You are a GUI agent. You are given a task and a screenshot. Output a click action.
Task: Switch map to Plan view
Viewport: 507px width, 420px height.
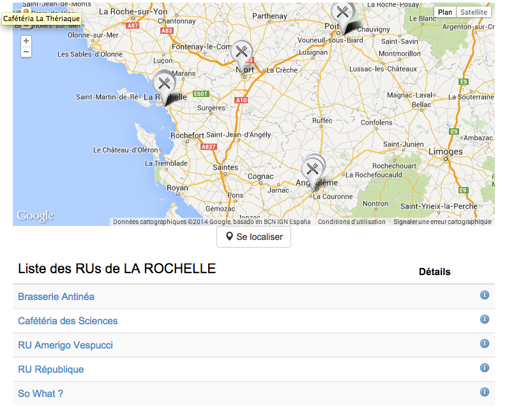[x=445, y=12]
